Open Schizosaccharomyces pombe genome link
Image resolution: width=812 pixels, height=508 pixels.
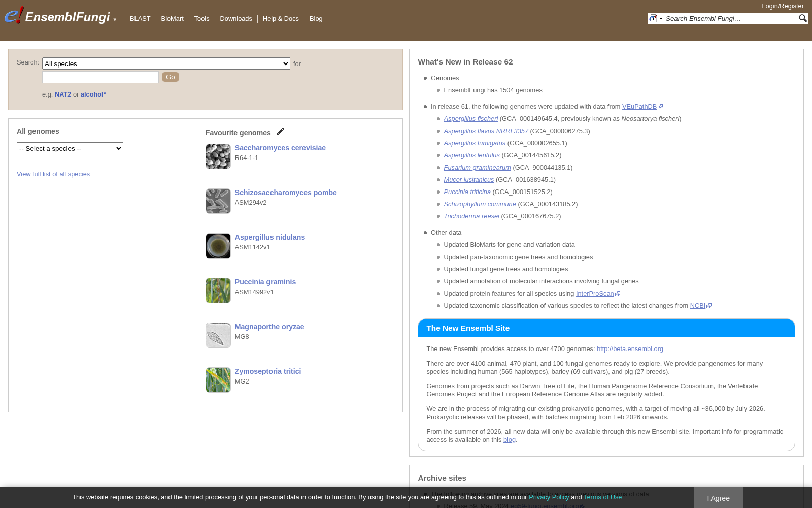click(286, 193)
